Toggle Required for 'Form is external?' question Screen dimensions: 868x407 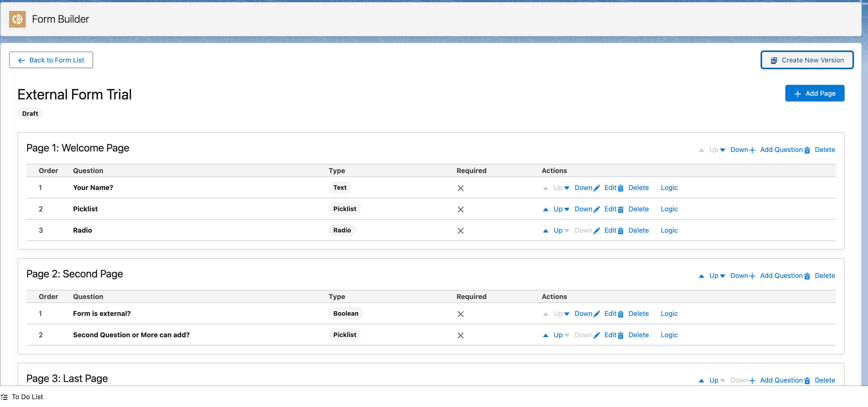[x=461, y=314]
